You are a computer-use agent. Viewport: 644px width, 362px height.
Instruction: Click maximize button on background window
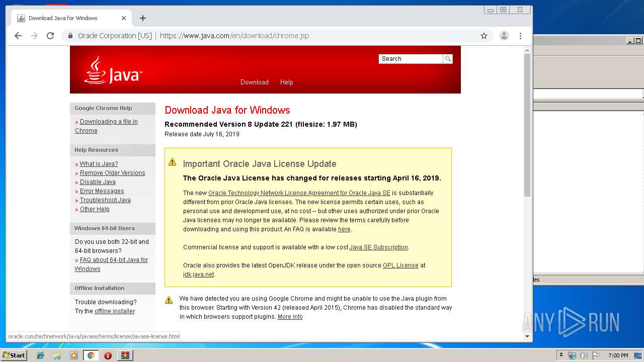pyautogui.click(x=638, y=41)
